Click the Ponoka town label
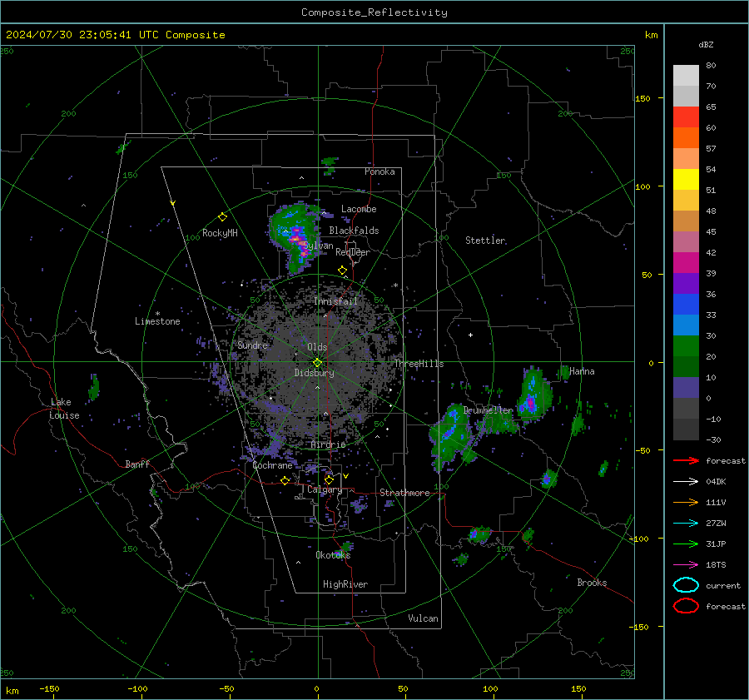The height and width of the screenshot is (700, 749). pos(379,171)
